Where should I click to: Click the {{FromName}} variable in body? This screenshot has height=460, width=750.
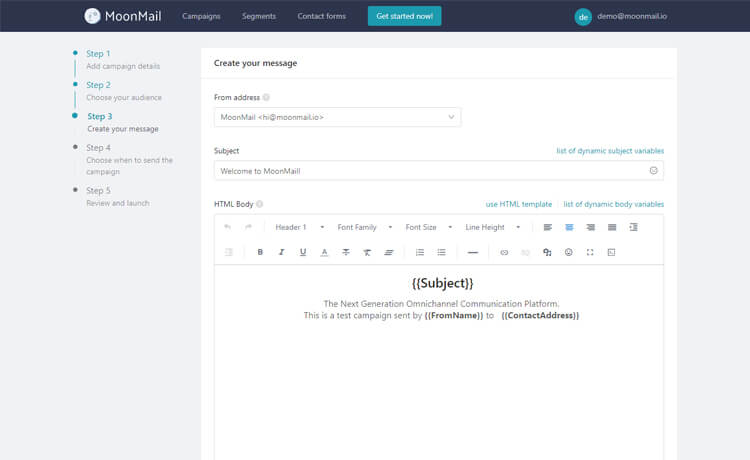point(453,316)
